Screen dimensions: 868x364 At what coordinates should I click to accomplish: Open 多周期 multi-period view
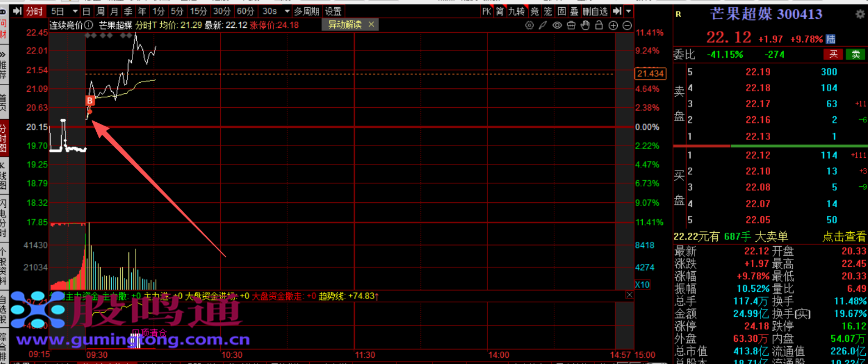tap(307, 11)
